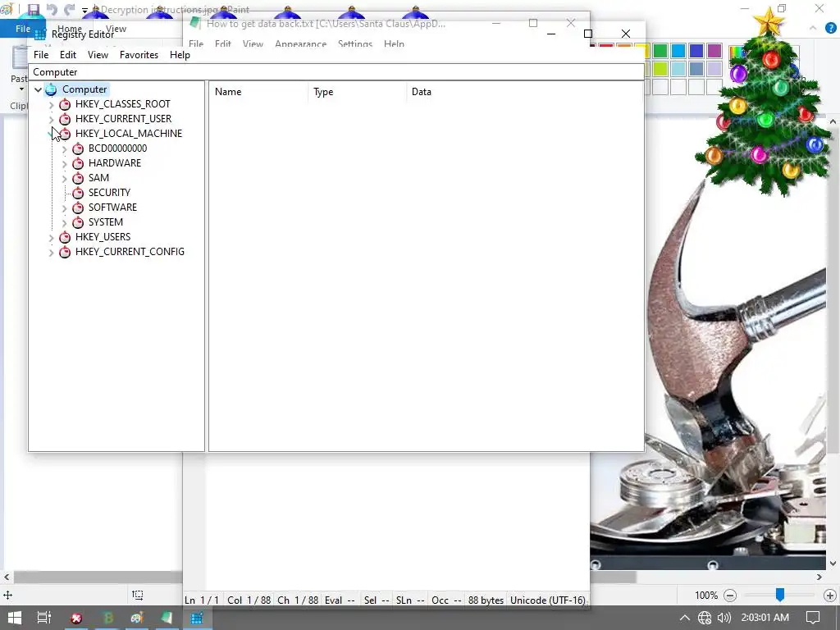Screen dimensions: 840x630
Task: Expand the HKEY_CURRENT_USER key
Action: coord(52,119)
